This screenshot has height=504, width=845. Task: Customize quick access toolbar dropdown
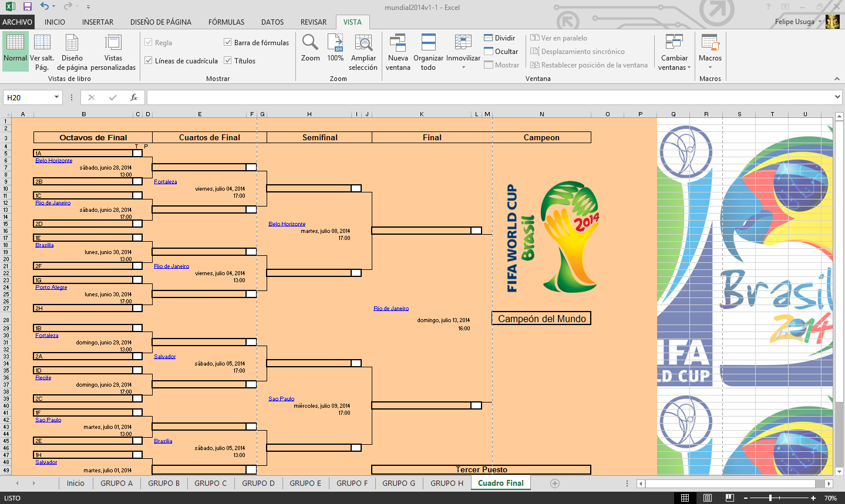(88, 7)
